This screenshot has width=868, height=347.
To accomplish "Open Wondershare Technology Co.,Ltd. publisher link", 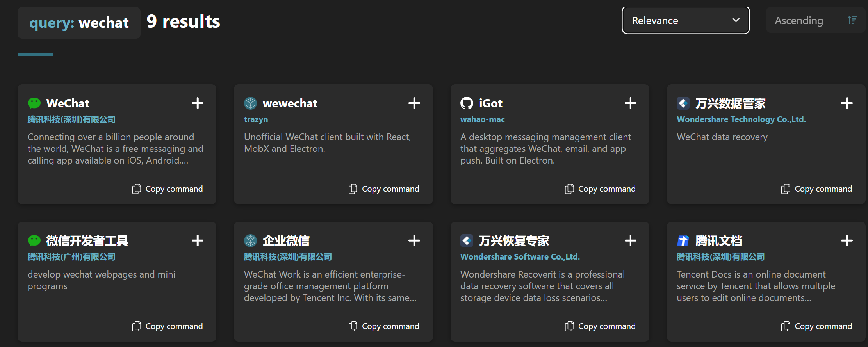I will click(x=741, y=119).
